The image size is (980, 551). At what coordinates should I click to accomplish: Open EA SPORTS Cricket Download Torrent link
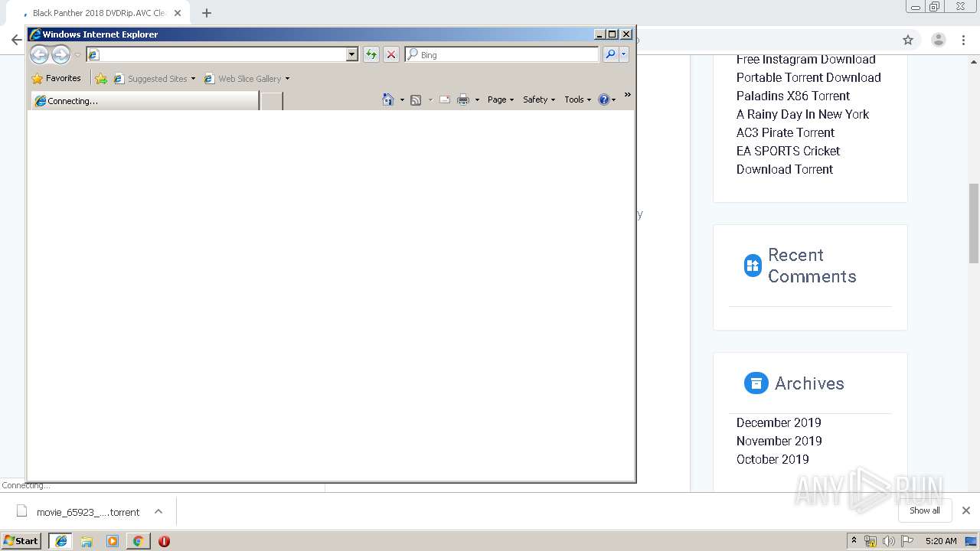[x=789, y=160]
